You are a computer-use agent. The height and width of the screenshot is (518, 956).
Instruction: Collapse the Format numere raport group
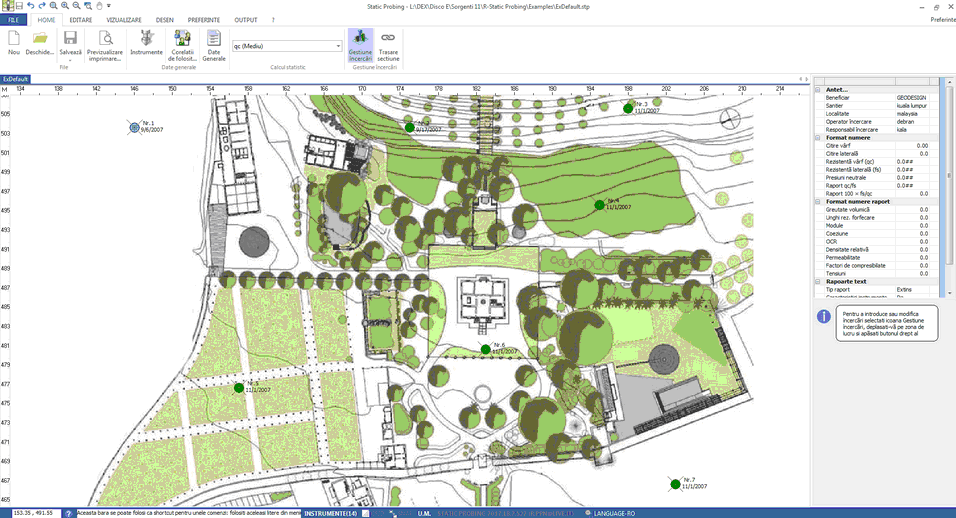tap(818, 202)
